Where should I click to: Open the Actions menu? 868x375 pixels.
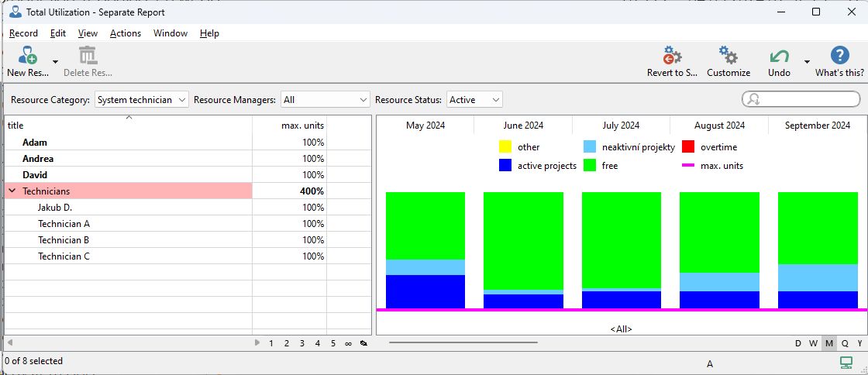(125, 33)
